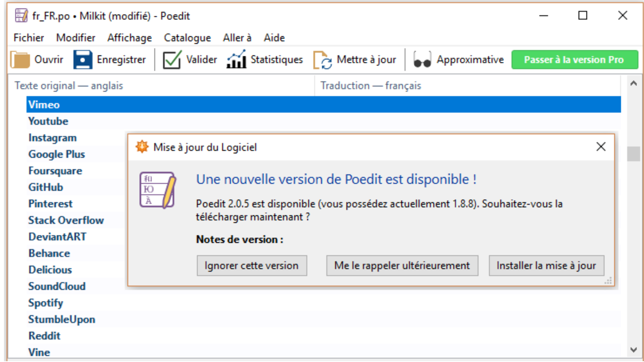Sort by Traduction — français column header
Screen dimensions: 644x362
[468, 86]
